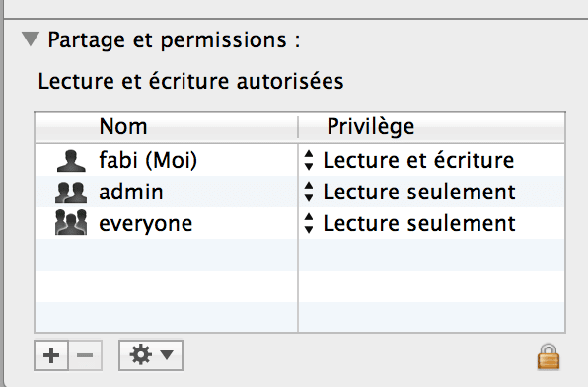
Task: Open privilege stepper arrows for admin
Action: [309, 192]
